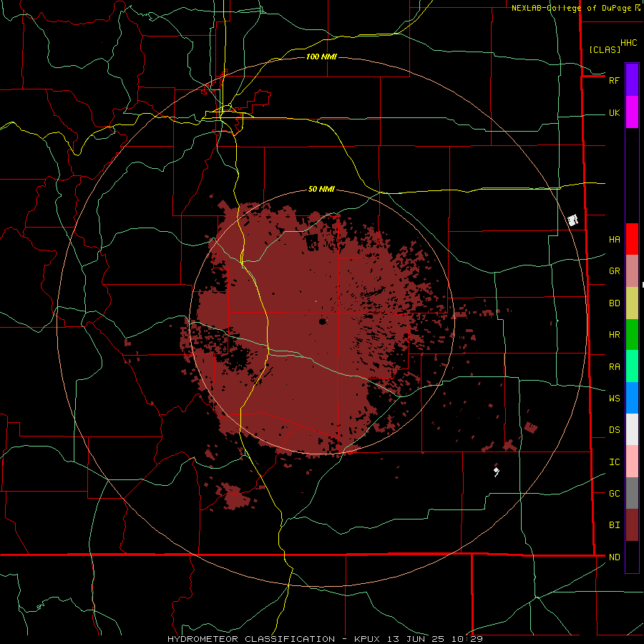Image resolution: width=644 pixels, height=644 pixels.
Task: Click the BI legend label text
Action: coord(615,525)
